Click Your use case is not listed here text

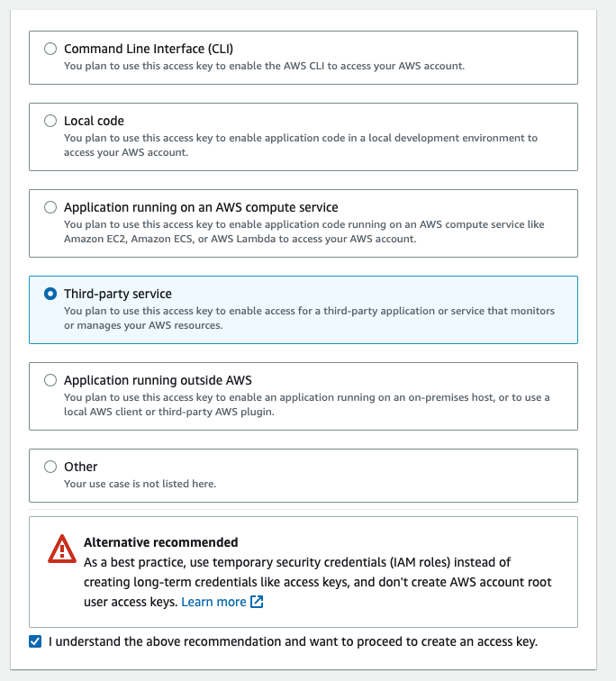tap(140, 484)
